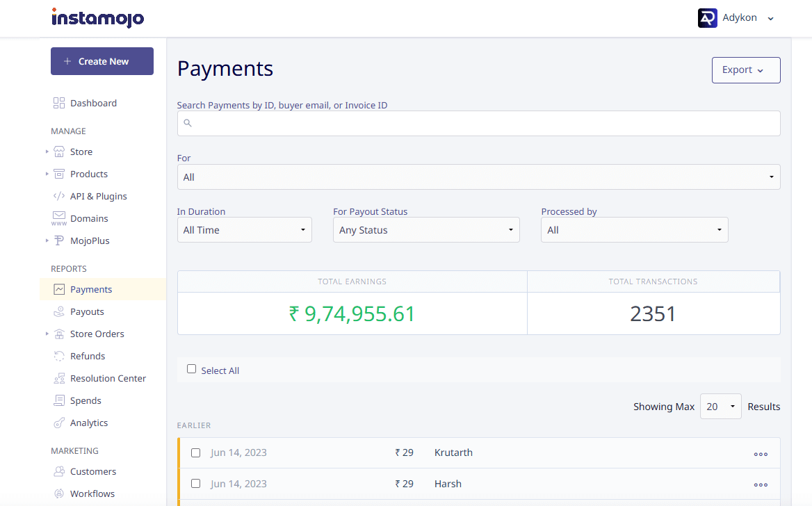
Task: Open the In Duration dropdown
Action: (x=244, y=230)
